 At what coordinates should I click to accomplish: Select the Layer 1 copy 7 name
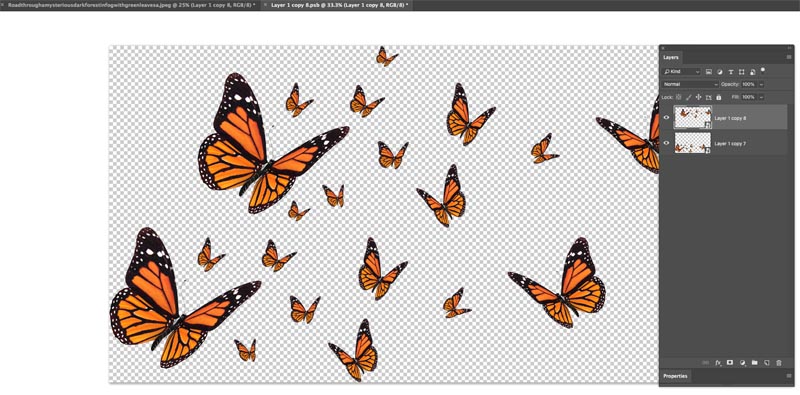tap(730, 144)
